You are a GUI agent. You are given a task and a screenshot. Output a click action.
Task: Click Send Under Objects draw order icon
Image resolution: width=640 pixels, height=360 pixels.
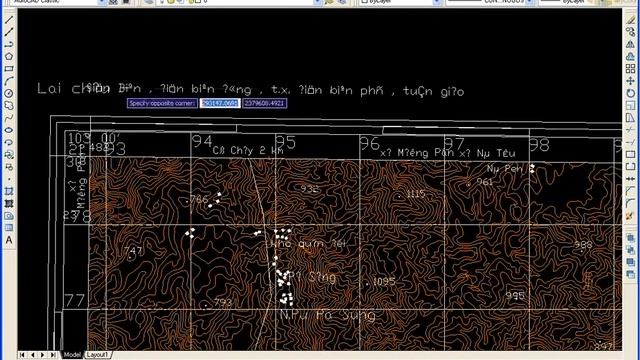(631, 274)
